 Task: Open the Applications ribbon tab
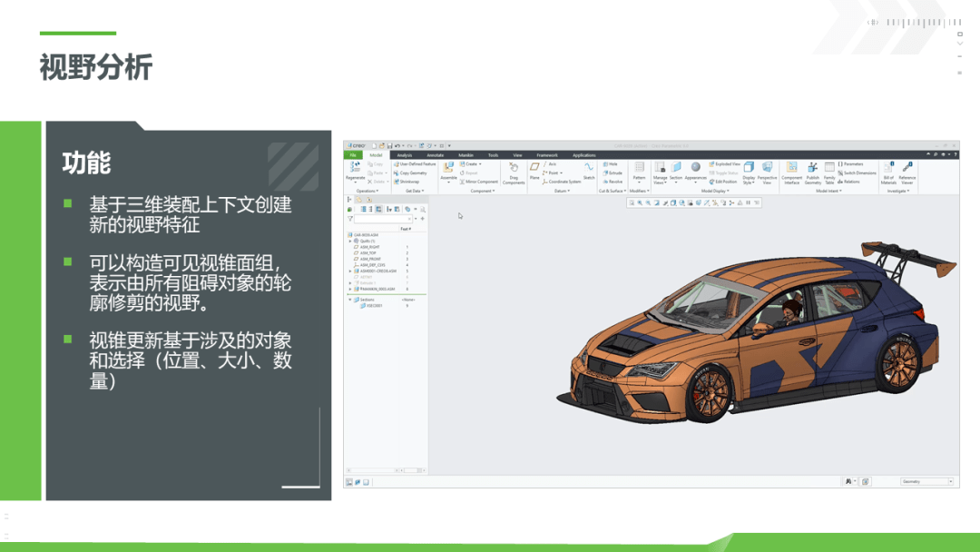point(583,155)
